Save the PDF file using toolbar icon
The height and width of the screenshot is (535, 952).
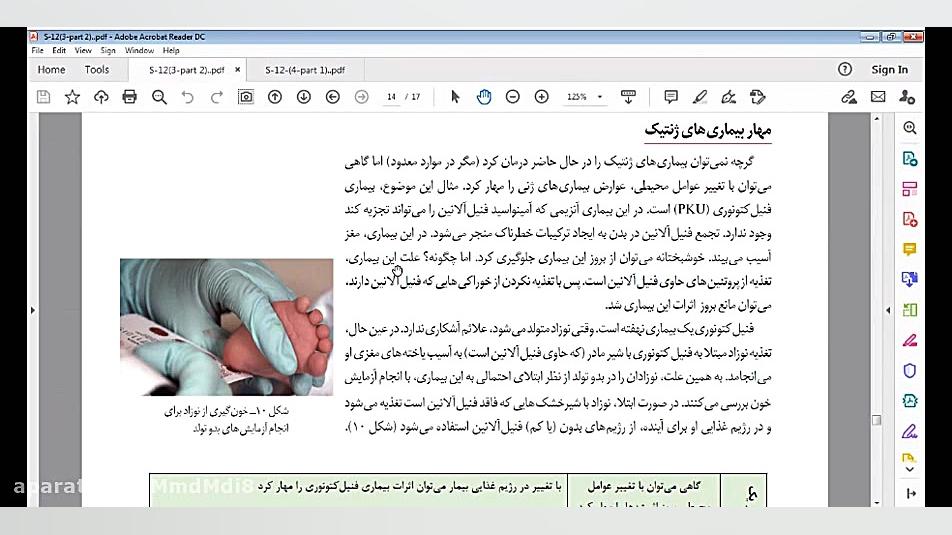[x=43, y=97]
